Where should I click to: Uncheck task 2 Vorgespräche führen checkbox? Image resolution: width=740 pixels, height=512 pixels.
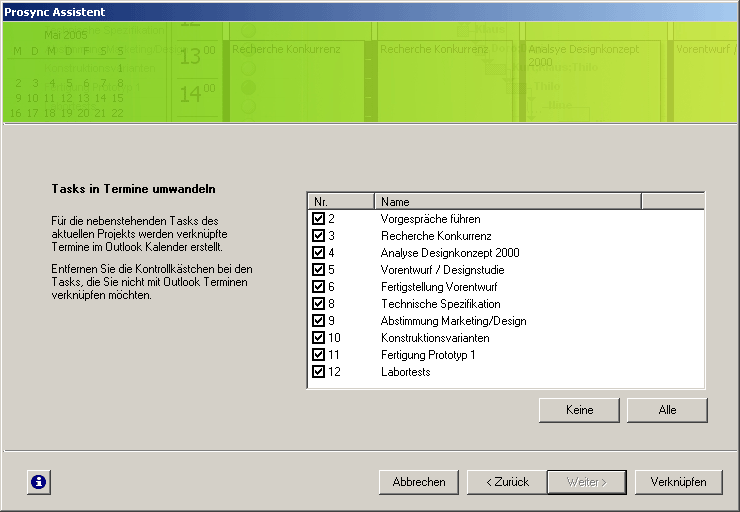(x=318, y=219)
